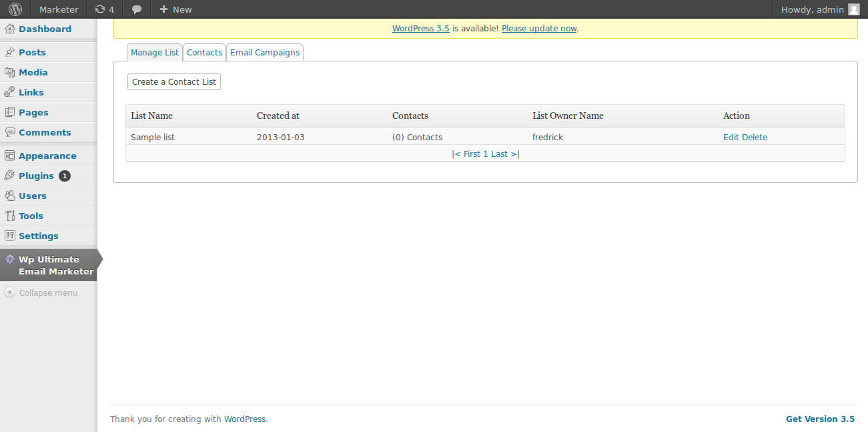
Task: Click the New menu label
Action: click(182, 9)
